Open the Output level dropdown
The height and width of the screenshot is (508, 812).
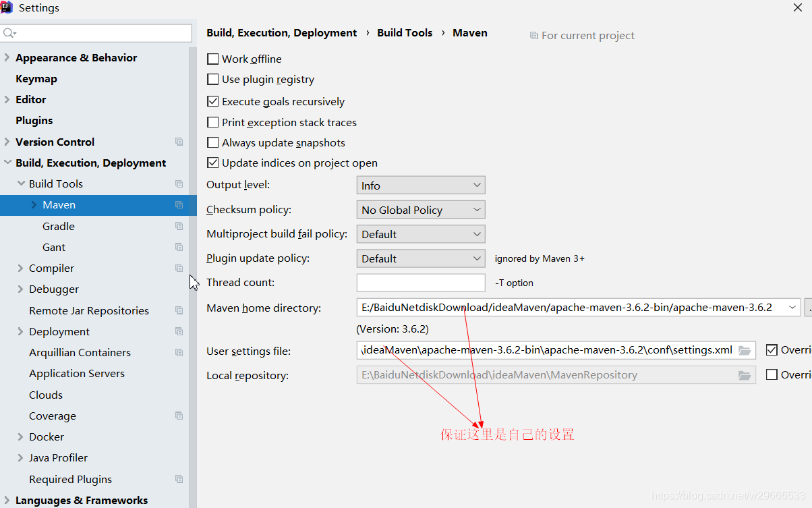coord(421,186)
